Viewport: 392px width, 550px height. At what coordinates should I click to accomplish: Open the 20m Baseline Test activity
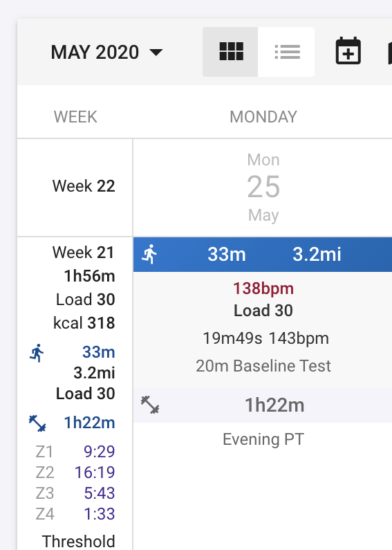point(263,366)
